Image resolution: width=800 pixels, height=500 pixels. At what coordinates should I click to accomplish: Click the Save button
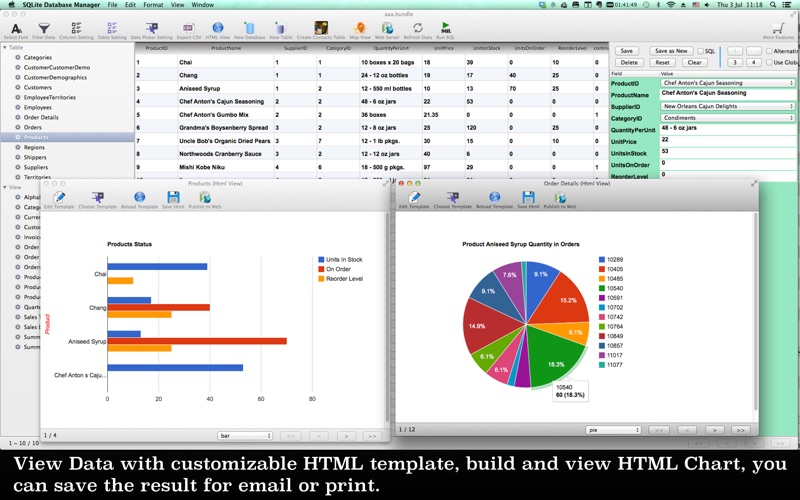tap(627, 51)
